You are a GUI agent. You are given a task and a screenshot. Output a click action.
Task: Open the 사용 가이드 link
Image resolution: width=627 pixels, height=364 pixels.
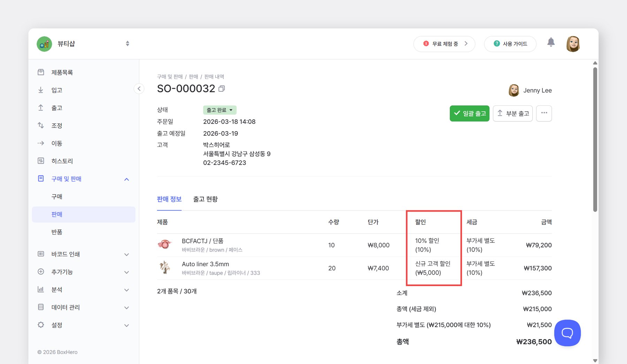point(510,43)
